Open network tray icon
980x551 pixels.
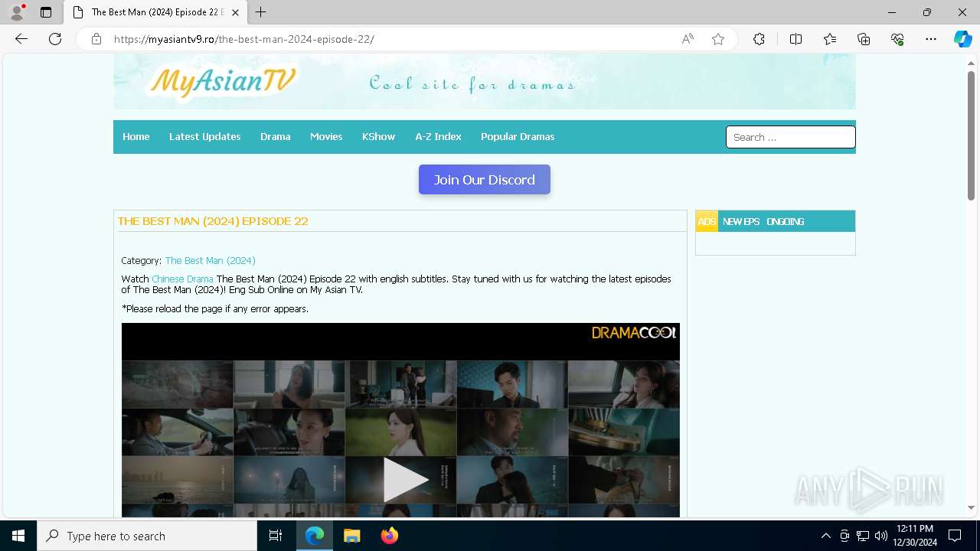coord(863,536)
